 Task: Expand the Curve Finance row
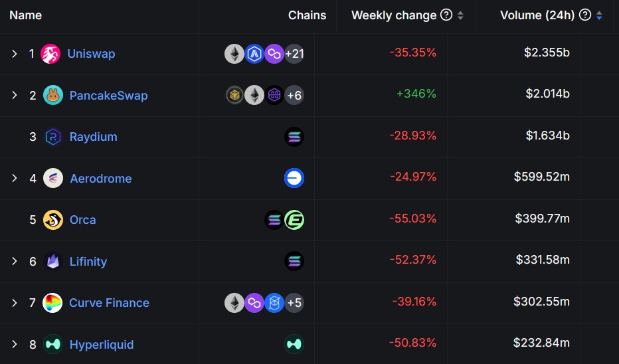tap(15, 303)
